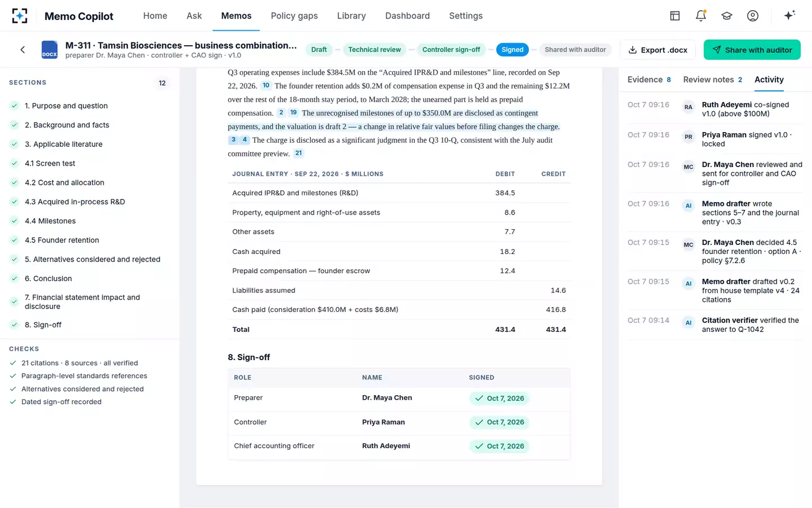The width and height of the screenshot is (812, 508).
Task: Jump to 7. Financial statement impact section
Action: (x=90, y=301)
